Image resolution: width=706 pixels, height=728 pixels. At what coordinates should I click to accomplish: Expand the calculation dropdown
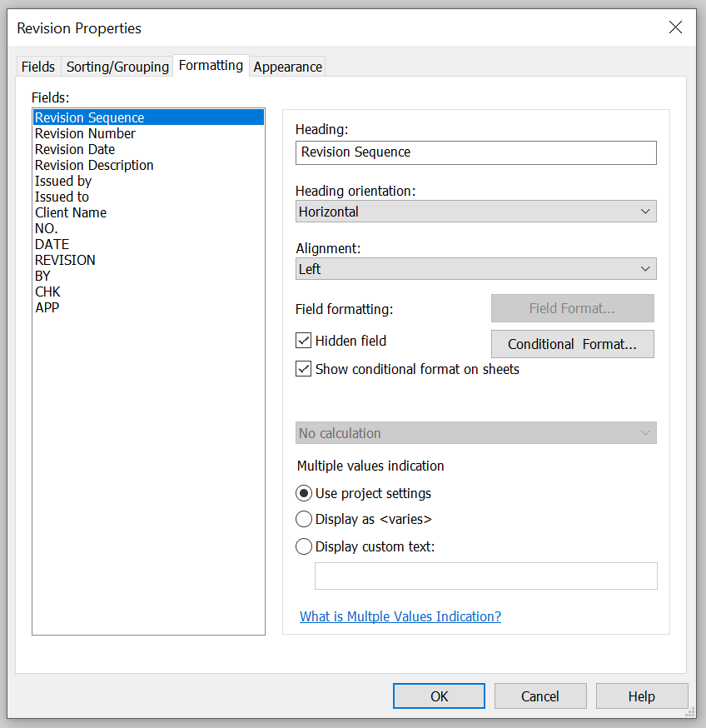pyautogui.click(x=645, y=433)
